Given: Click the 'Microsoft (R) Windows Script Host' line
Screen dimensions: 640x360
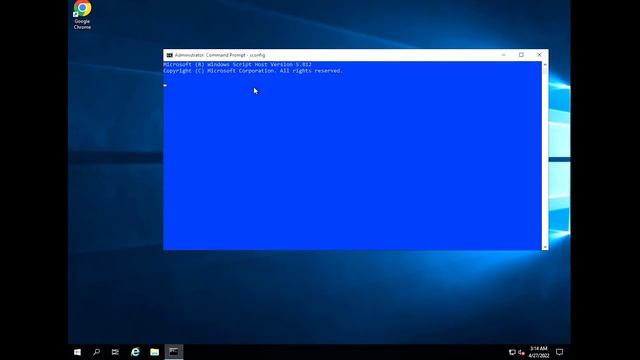Looking at the screenshot, I should tap(238, 64).
